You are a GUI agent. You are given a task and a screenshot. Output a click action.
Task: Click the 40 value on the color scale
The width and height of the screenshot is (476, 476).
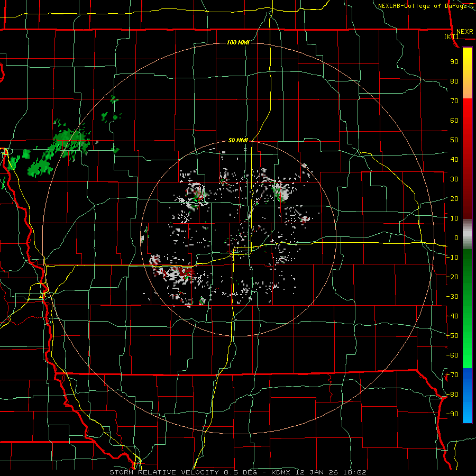[x=454, y=160]
